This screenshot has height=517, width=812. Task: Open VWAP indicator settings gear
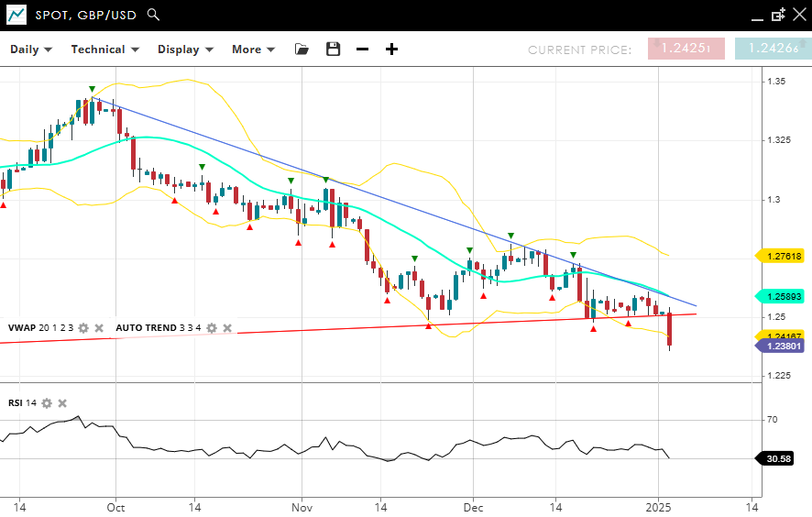83,328
